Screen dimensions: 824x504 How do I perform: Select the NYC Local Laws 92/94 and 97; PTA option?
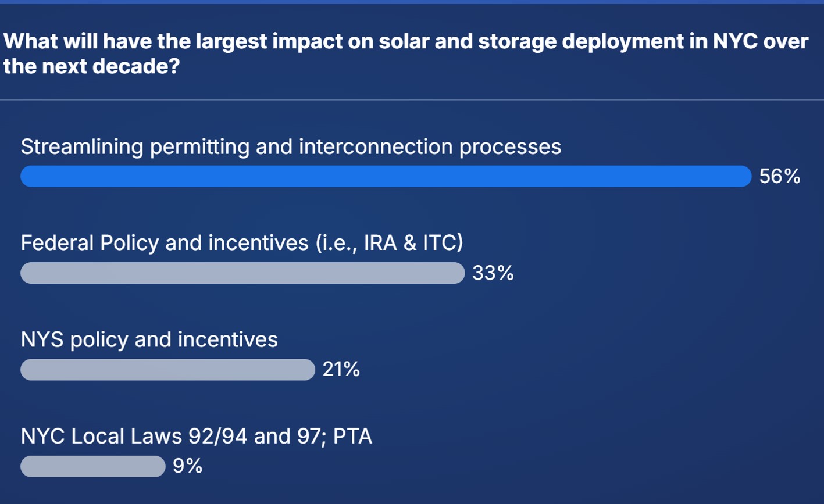pyautogui.click(x=197, y=435)
